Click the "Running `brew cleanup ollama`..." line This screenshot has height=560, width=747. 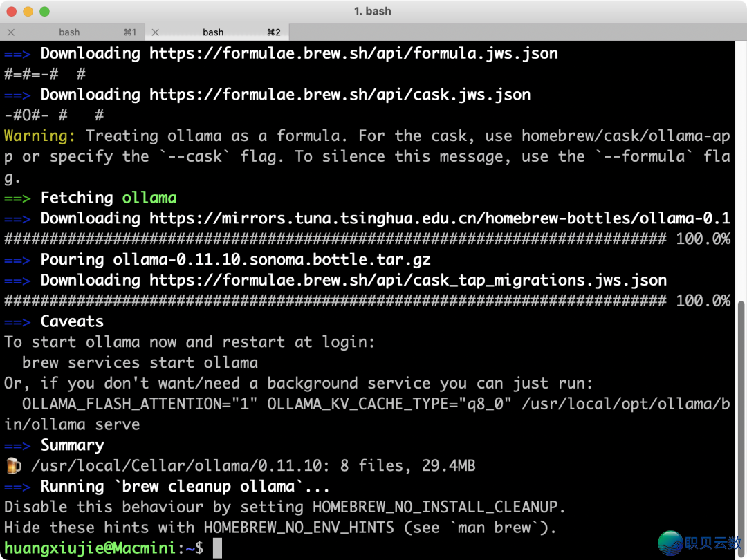click(185, 487)
